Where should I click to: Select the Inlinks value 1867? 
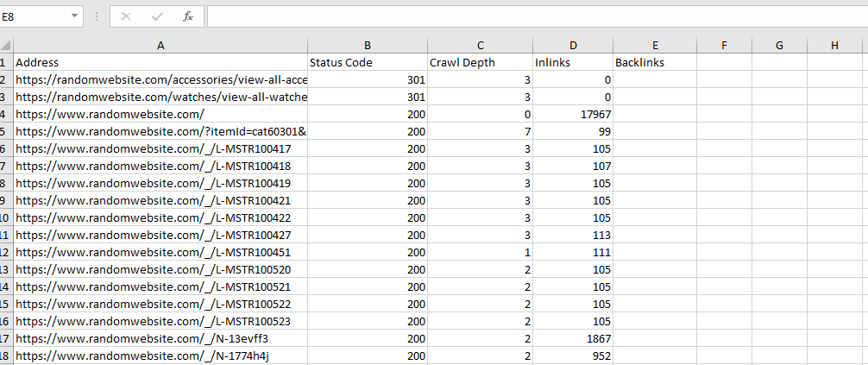pyautogui.click(x=573, y=338)
